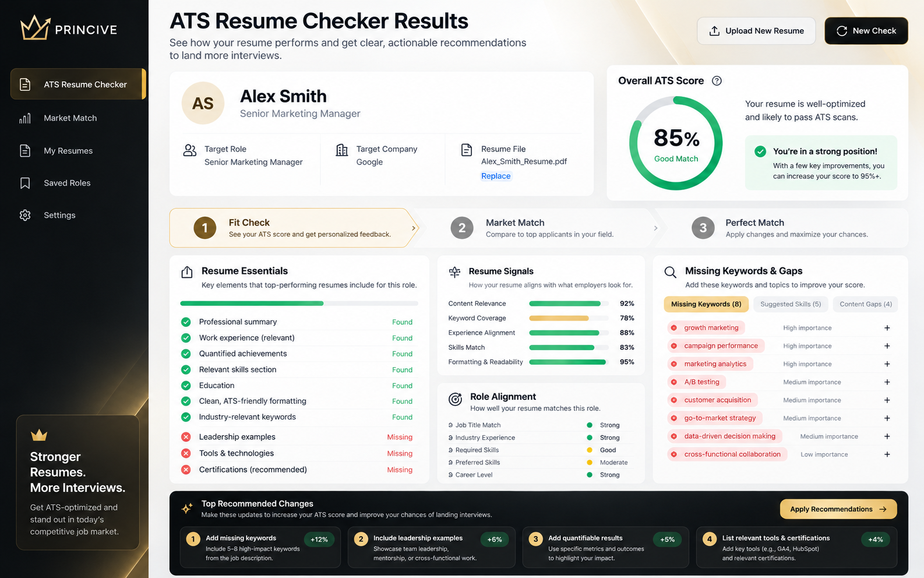Click the Princive crown logo
The width and height of the screenshot is (924, 578).
pyautogui.click(x=35, y=27)
